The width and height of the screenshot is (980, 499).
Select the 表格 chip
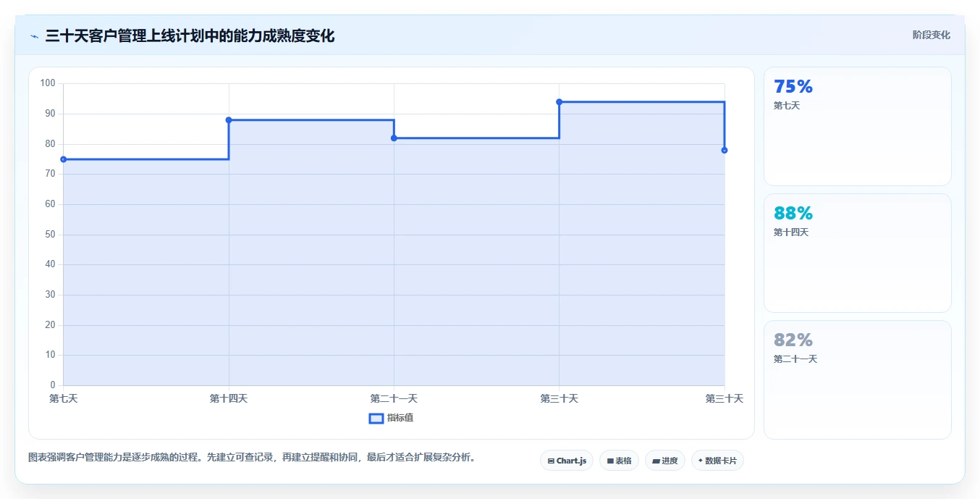pos(619,461)
